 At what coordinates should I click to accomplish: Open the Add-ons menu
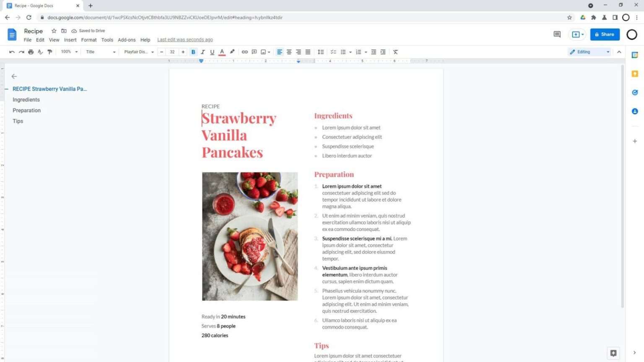point(127,39)
